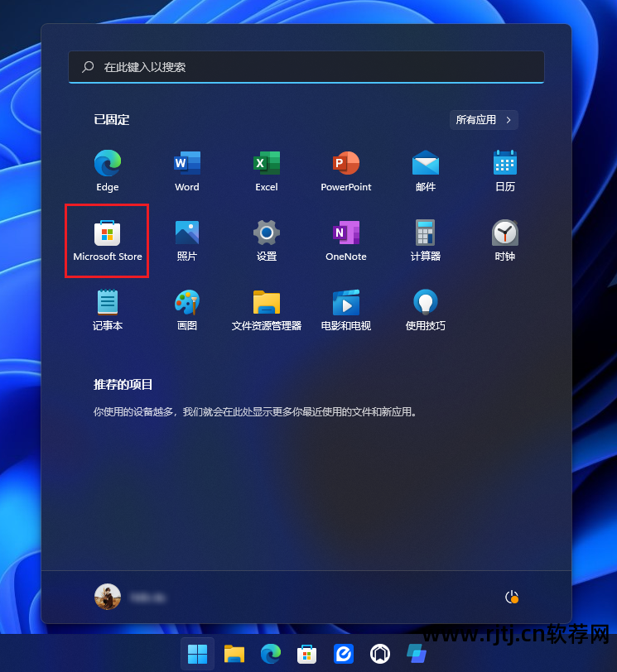Screen dimensions: 617x672
Task: Click the search magnifier icon
Action: tap(88, 66)
